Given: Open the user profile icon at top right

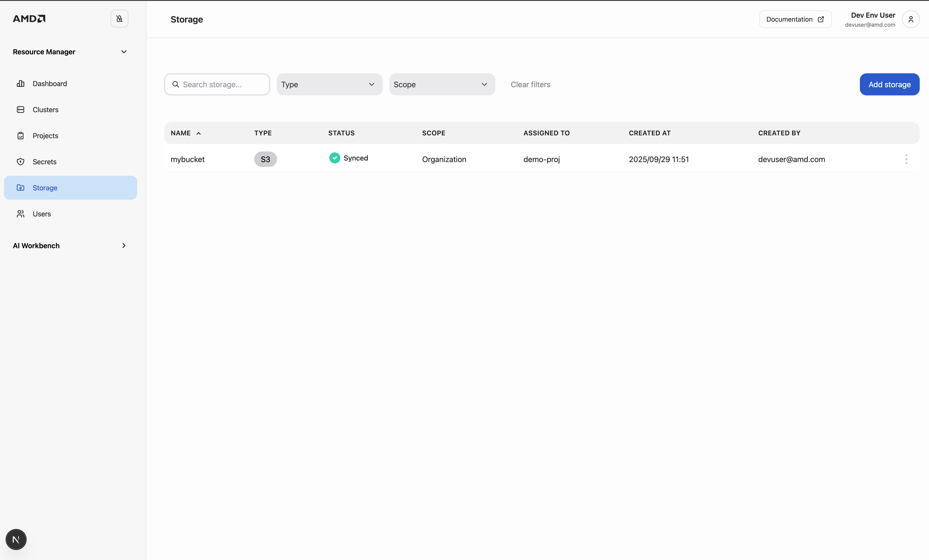Looking at the screenshot, I should [911, 19].
